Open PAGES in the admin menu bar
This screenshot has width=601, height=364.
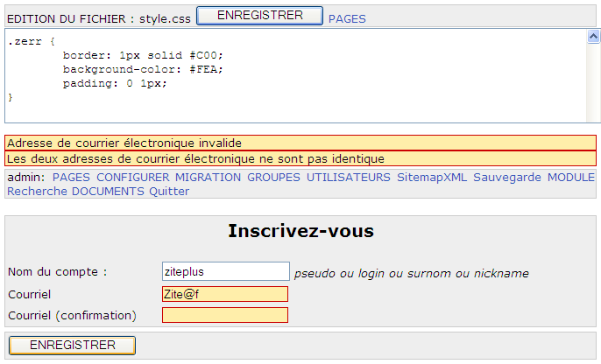(x=71, y=177)
